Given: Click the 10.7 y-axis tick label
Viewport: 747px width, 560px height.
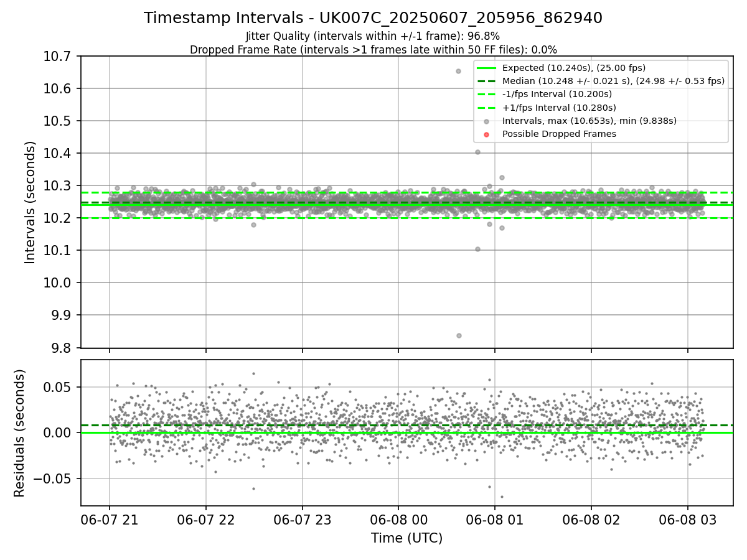Looking at the screenshot, I should click(x=57, y=57).
